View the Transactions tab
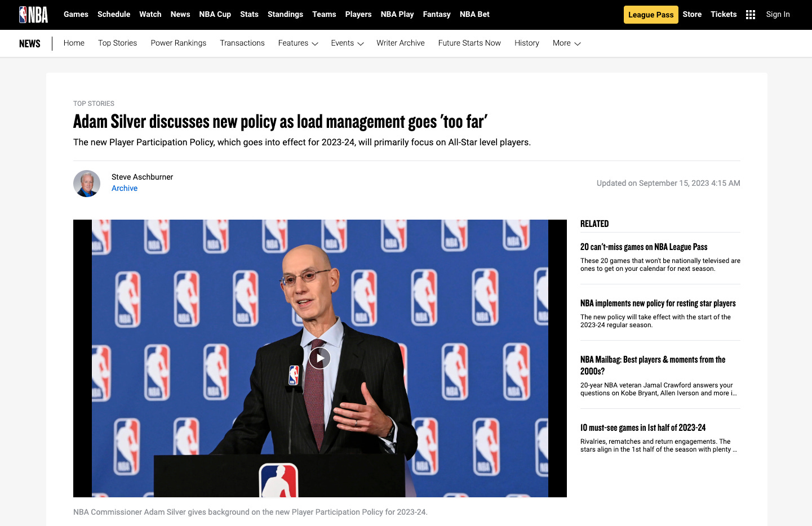This screenshot has height=526, width=812. pyautogui.click(x=242, y=43)
